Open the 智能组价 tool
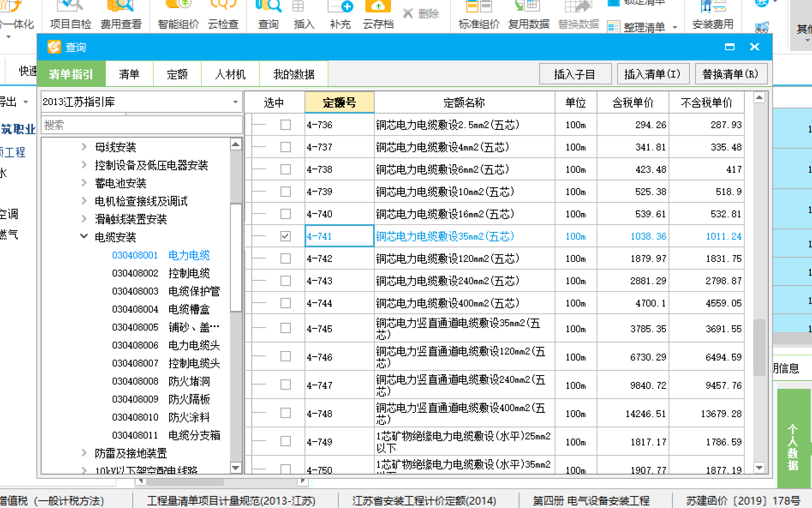812x508 pixels. (x=178, y=15)
